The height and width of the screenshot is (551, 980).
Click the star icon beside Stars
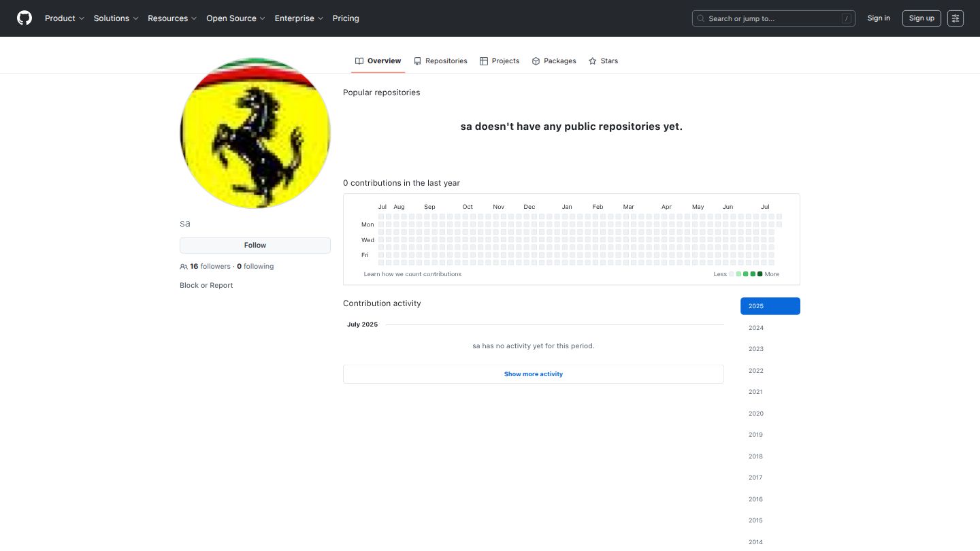pyautogui.click(x=593, y=61)
